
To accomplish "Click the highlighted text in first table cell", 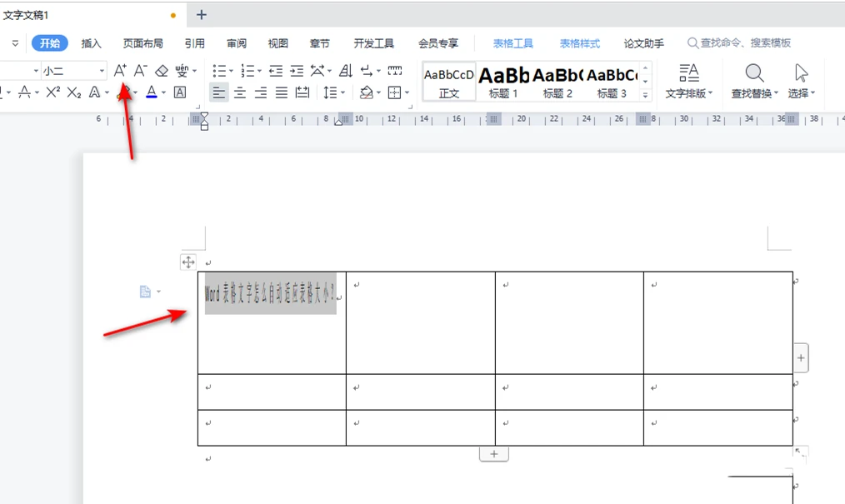I will [x=271, y=293].
